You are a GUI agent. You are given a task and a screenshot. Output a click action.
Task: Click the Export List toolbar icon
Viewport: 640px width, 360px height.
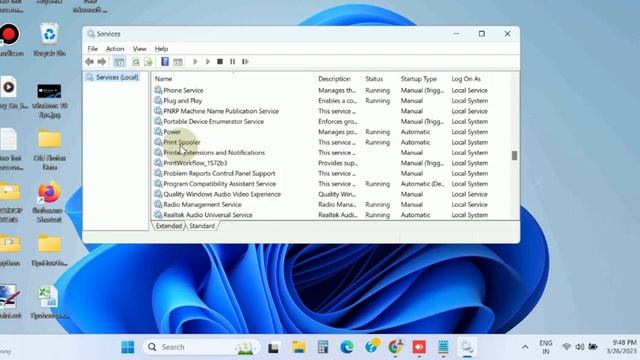[148, 62]
